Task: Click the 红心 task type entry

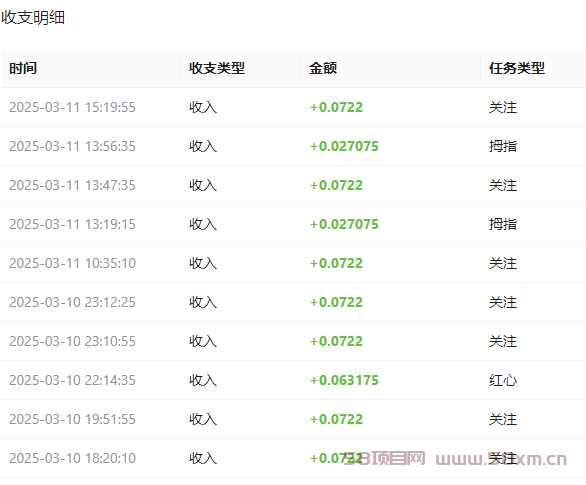Action: (503, 380)
